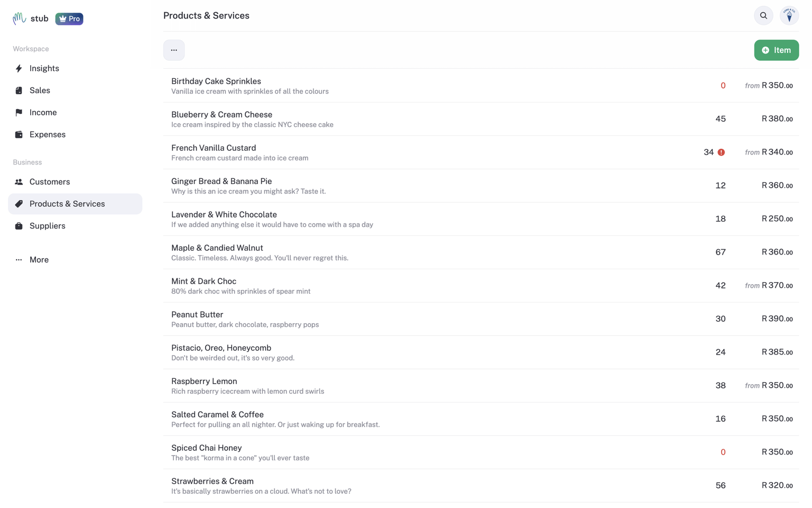This screenshot has height=508, width=812.
Task: Open the Strawberries & Cream product
Action: point(212,482)
